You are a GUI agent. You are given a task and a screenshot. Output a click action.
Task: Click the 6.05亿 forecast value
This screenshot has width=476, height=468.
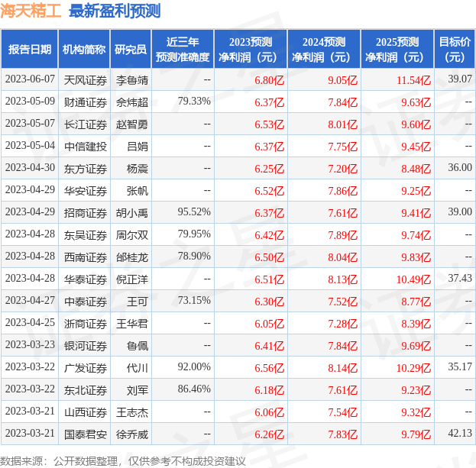269,324
